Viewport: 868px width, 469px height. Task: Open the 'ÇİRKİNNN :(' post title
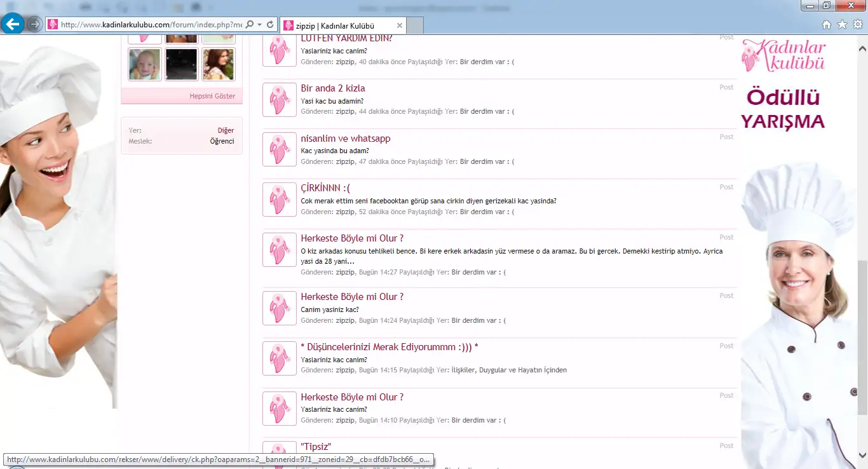(x=325, y=189)
